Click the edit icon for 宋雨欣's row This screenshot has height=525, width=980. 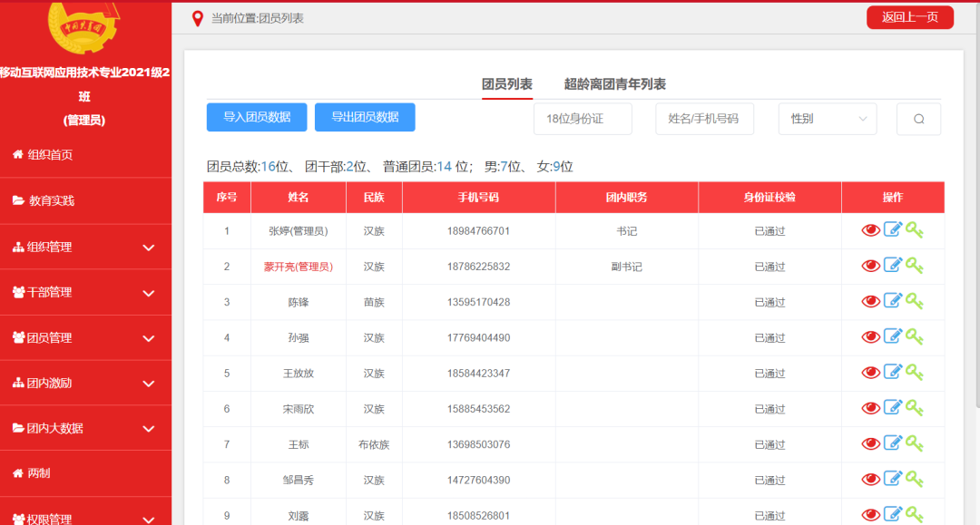(893, 408)
